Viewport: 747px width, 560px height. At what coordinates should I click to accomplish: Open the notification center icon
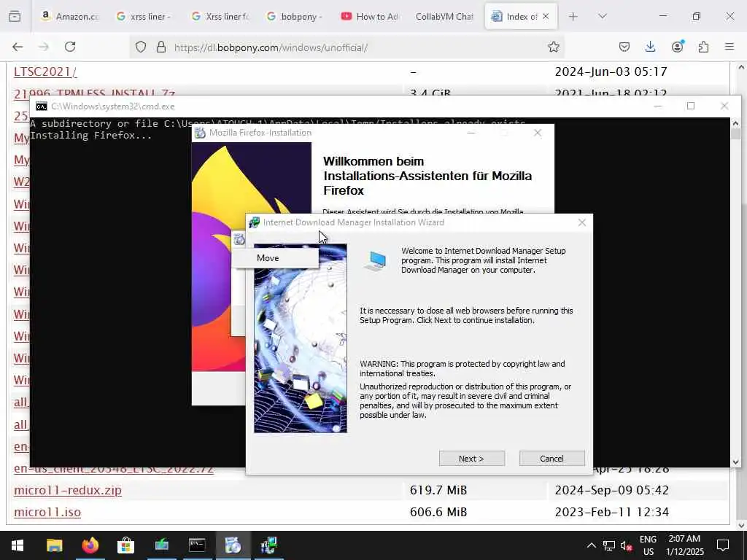[x=723, y=545]
